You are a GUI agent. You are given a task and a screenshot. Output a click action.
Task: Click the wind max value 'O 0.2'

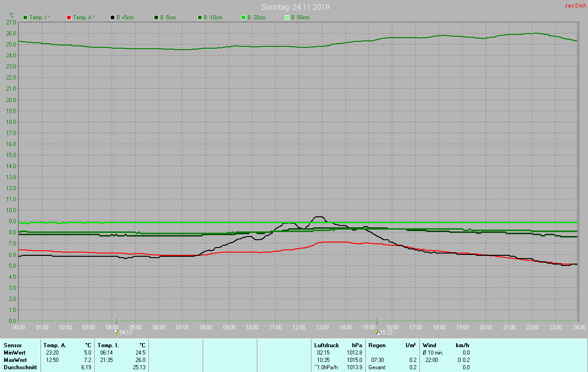click(464, 360)
